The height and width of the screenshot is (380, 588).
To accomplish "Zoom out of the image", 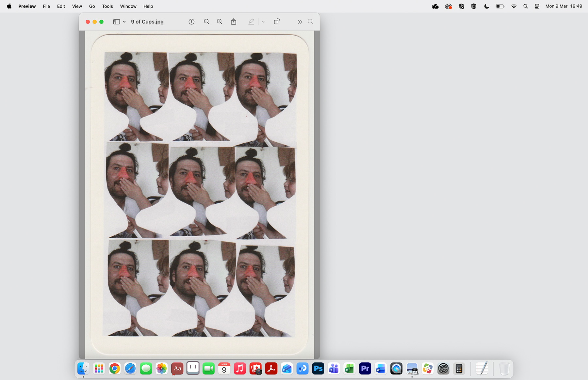I will pyautogui.click(x=206, y=22).
